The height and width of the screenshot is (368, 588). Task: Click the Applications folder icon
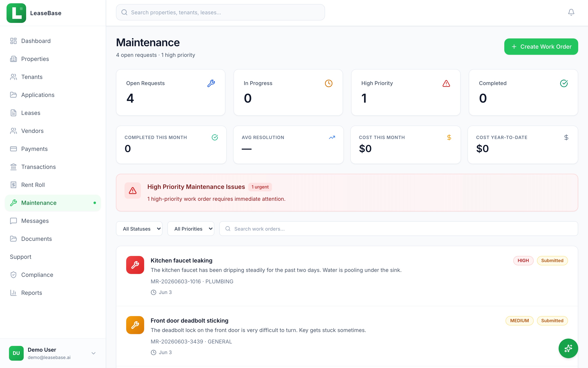(13, 95)
